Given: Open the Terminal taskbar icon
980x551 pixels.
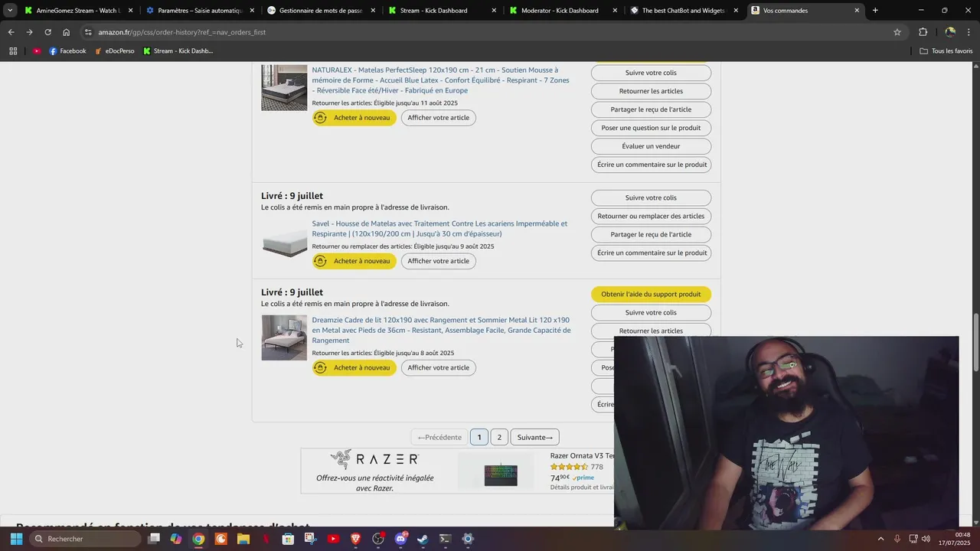Looking at the screenshot, I should click(445, 539).
